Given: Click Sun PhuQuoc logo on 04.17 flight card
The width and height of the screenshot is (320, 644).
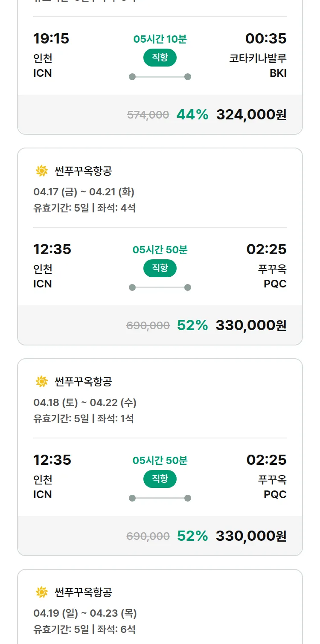Looking at the screenshot, I should [41, 171].
